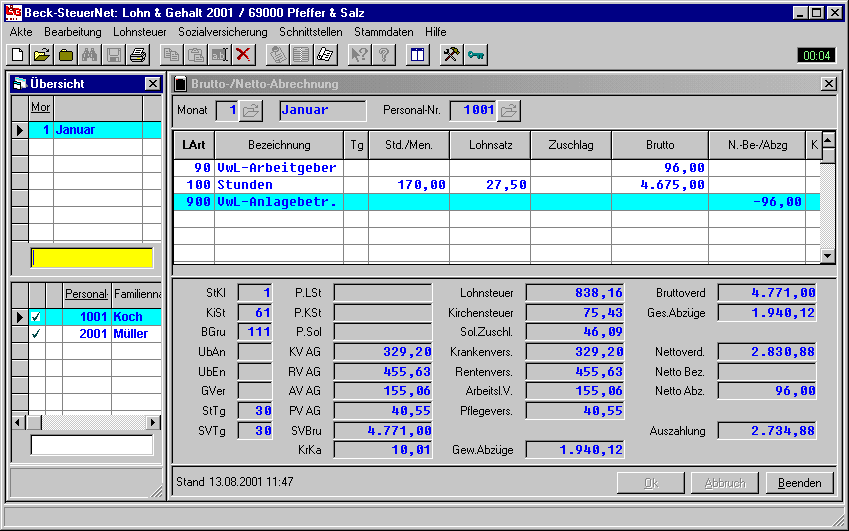Image resolution: width=849 pixels, height=531 pixels.
Task: Click the hammer and wrench tools icon
Action: pyautogui.click(x=451, y=55)
